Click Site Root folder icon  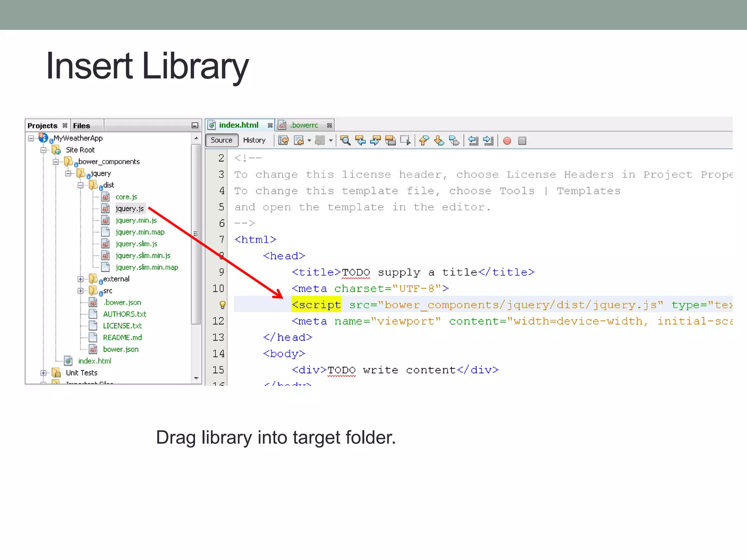click(56, 150)
